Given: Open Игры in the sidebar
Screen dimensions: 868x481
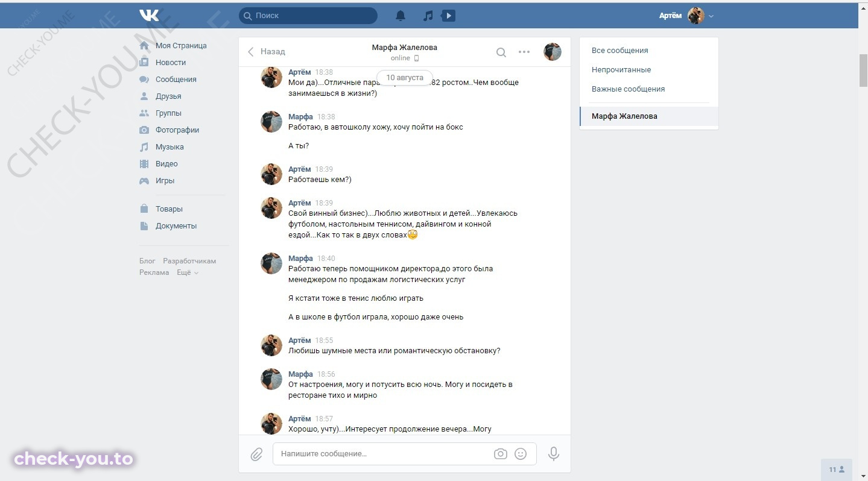Looking at the screenshot, I should [165, 181].
